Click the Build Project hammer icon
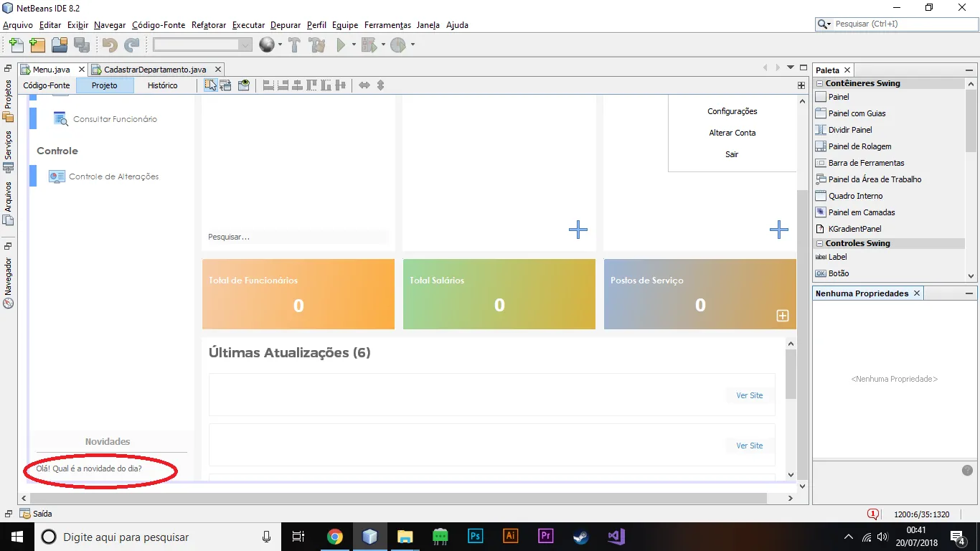The width and height of the screenshot is (980, 551). [x=294, y=45]
